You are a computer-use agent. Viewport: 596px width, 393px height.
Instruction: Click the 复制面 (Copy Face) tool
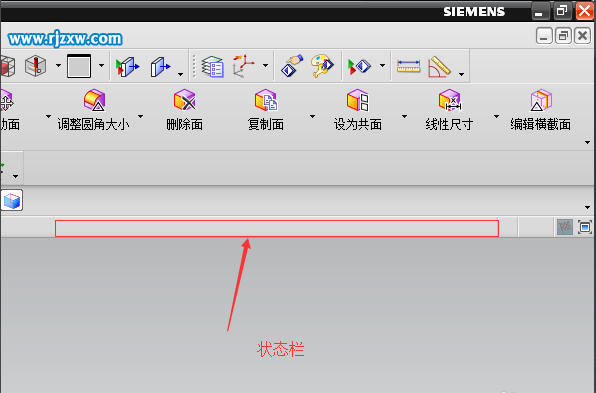point(266,110)
